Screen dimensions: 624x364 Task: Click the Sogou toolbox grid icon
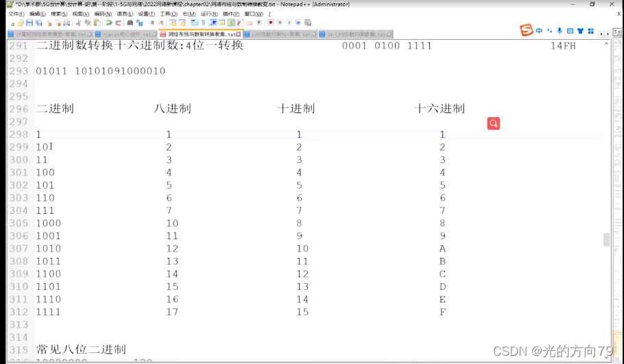[590, 31]
